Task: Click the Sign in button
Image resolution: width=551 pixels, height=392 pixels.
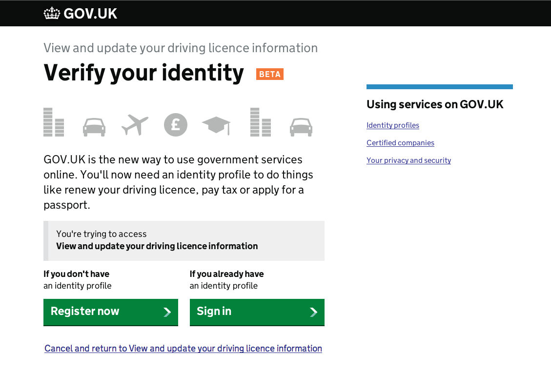Action: click(x=257, y=312)
